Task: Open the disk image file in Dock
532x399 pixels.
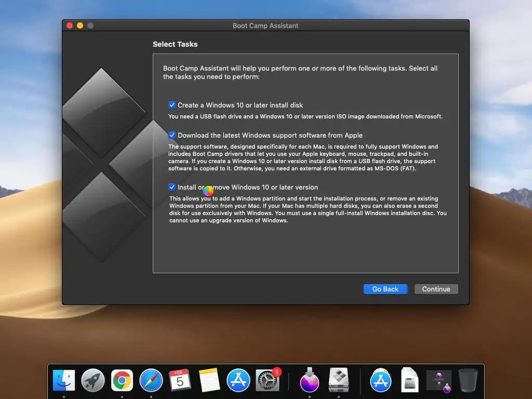Action: point(409,380)
